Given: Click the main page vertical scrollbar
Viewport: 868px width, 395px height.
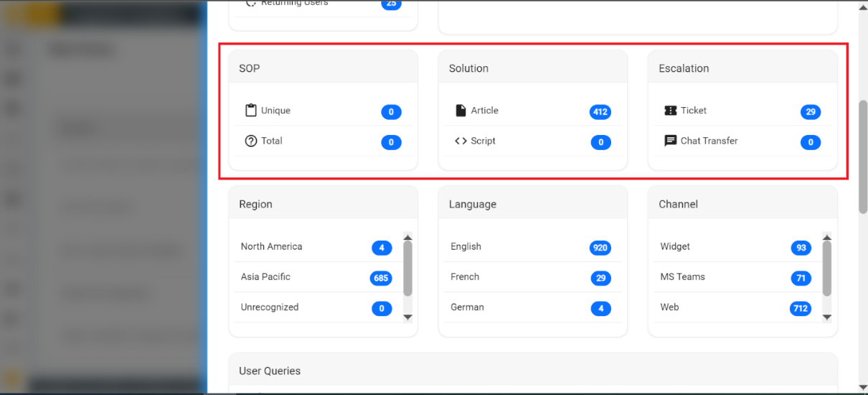Looking at the screenshot, I should click(x=862, y=156).
